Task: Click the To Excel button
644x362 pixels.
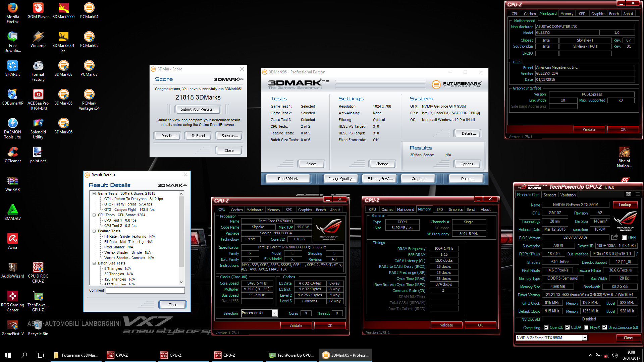Action: point(198,136)
